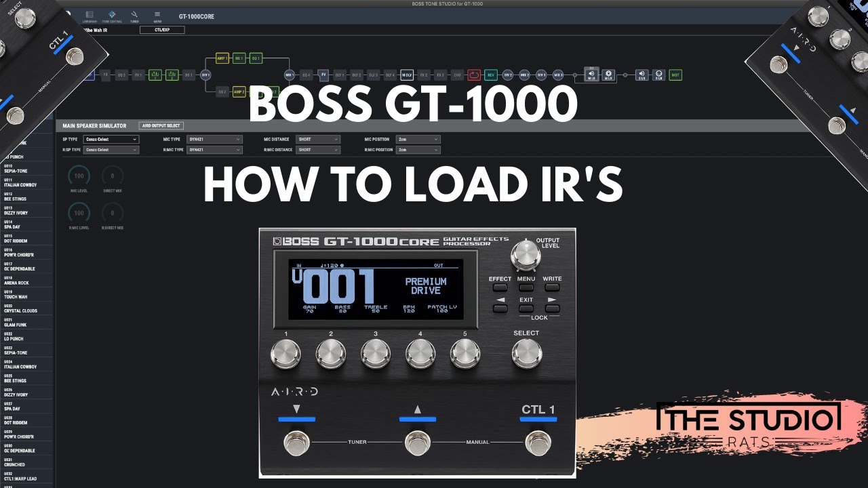Select patch U021 GLAM FUNK
This screenshot has height=488, width=868.
click(x=26, y=323)
